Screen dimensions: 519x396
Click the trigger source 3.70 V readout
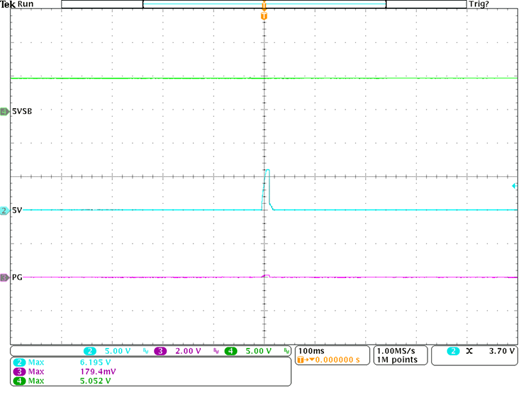point(502,351)
